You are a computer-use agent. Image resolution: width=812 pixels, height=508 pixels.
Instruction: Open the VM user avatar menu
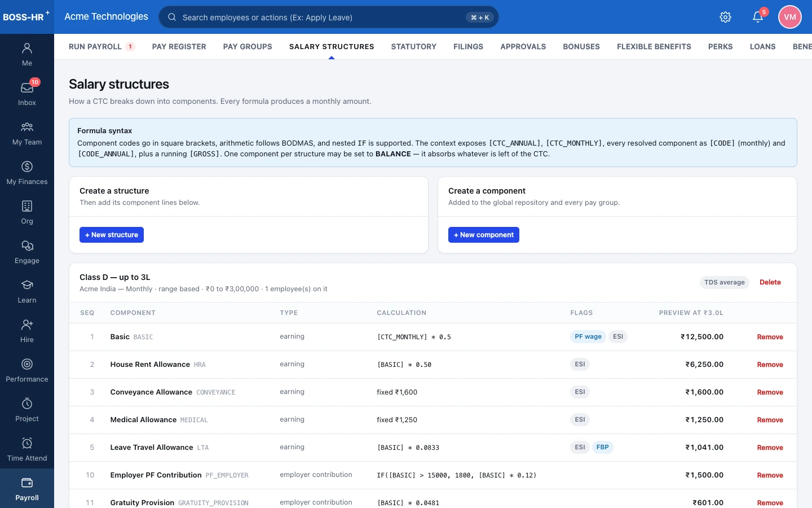(790, 17)
